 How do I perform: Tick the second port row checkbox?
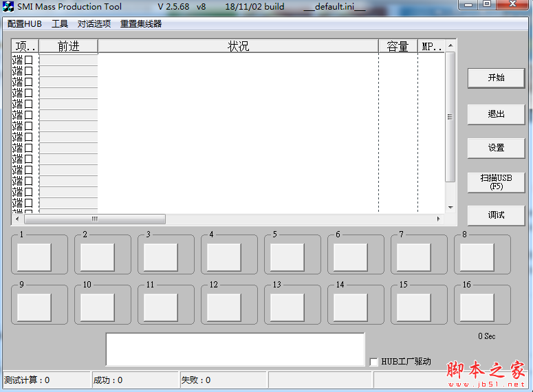pyautogui.click(x=29, y=71)
